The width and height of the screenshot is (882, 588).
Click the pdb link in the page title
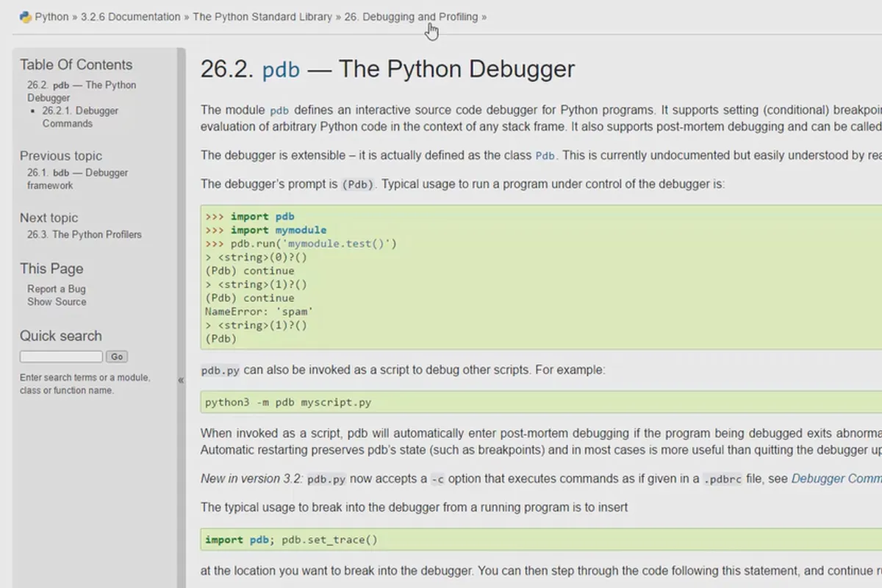281,70
